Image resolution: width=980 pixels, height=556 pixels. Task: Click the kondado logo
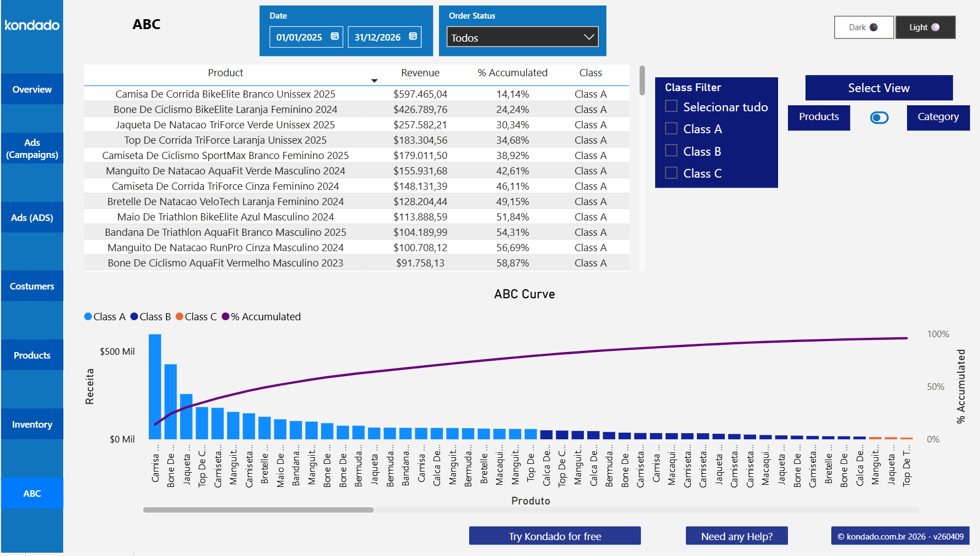[31, 25]
